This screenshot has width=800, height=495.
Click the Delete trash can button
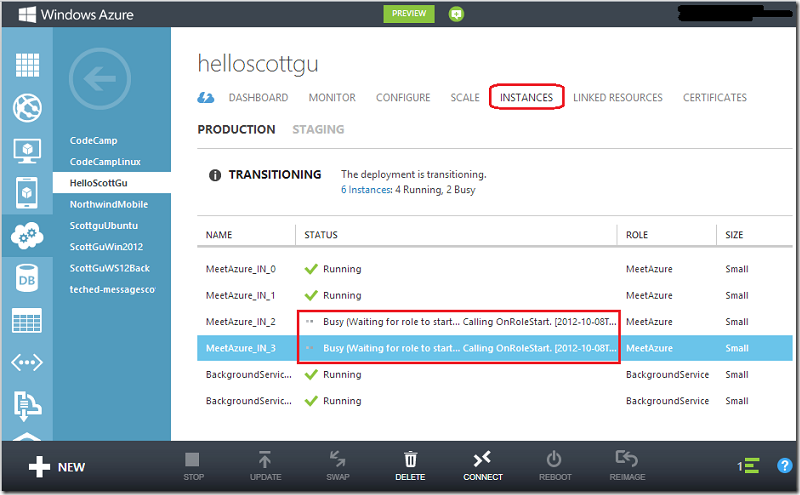point(410,466)
